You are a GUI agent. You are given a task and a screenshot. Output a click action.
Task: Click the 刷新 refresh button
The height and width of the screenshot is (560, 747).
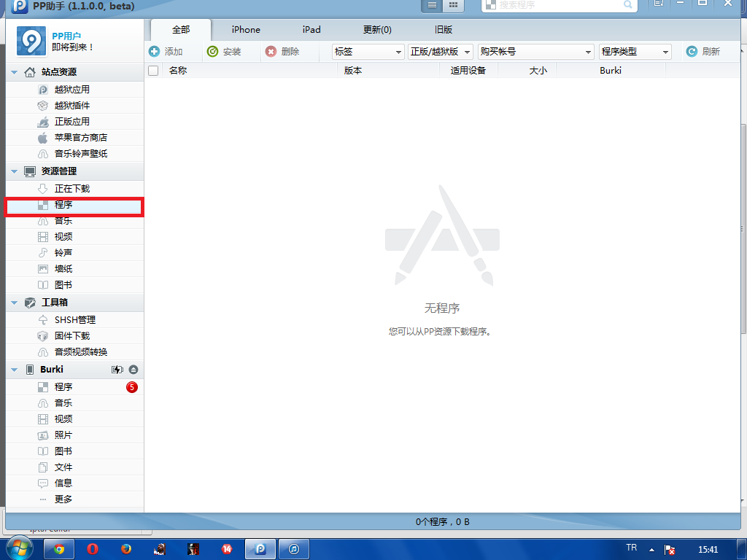coord(703,52)
